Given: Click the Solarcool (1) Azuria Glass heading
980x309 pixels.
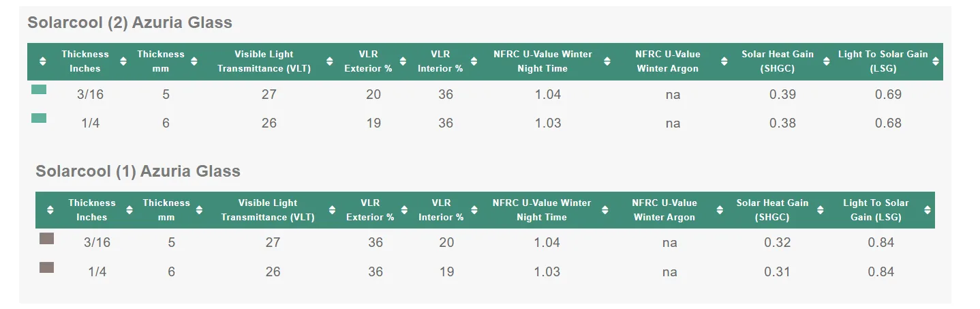Looking at the screenshot, I should point(138,171).
